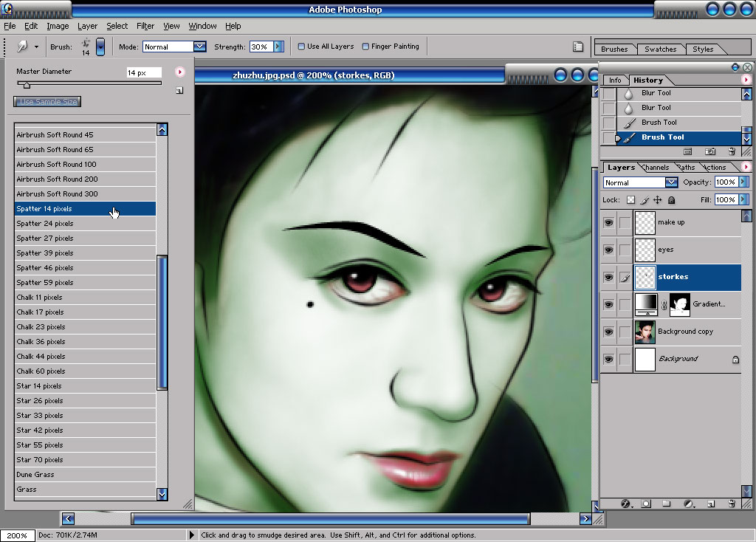Open the Layers palette options menu

tap(746, 167)
